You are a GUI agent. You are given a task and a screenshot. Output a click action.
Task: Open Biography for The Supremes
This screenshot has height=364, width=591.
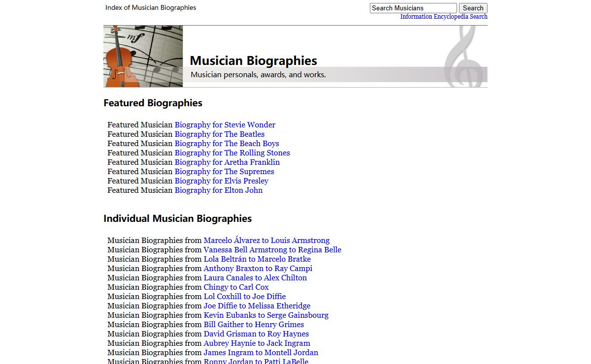coord(225,172)
